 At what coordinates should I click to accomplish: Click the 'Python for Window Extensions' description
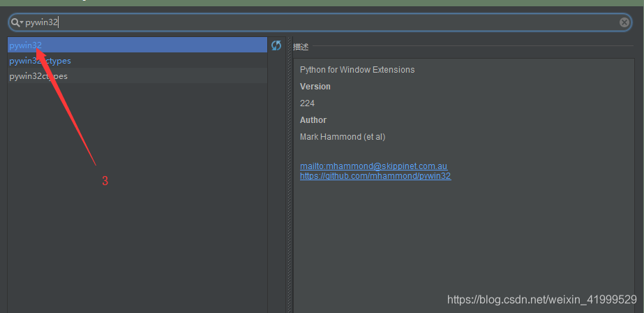357,70
